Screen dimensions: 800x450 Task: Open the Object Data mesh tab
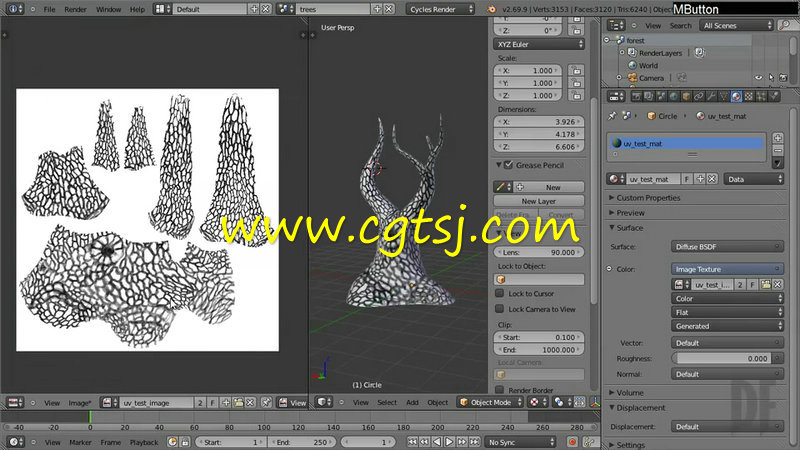[723, 96]
